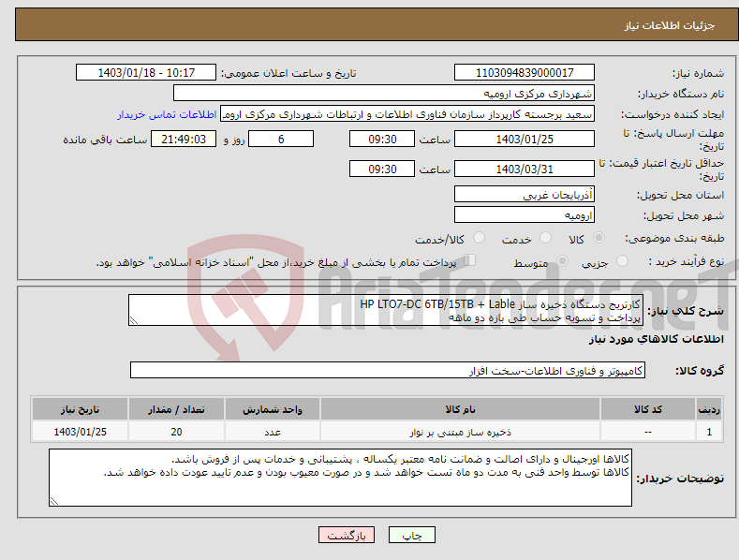739x560 pixels.
Task: Select the جزیی purchase type radio
Action: click(622, 260)
